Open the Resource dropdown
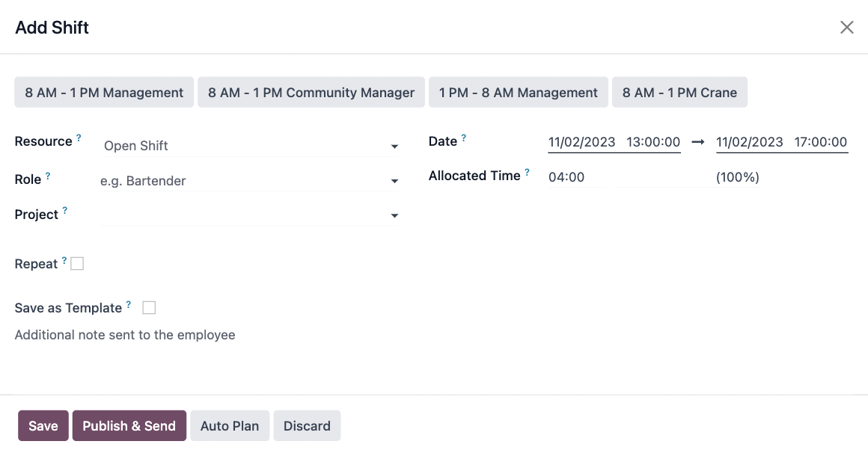868x456 pixels. (x=394, y=147)
